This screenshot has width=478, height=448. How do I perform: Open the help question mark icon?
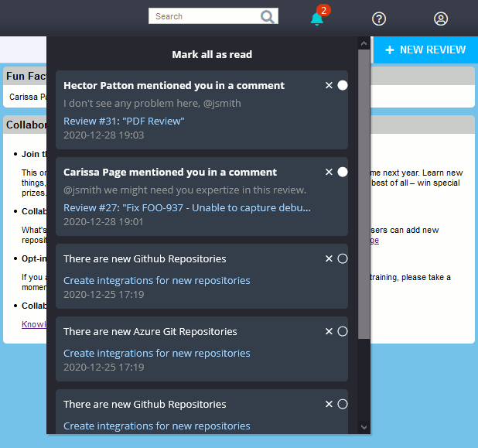coord(379,19)
